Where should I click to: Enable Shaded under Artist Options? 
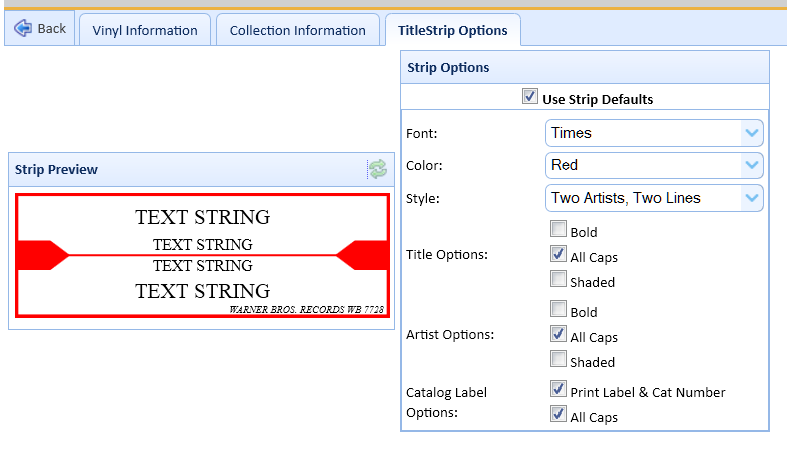(558, 361)
